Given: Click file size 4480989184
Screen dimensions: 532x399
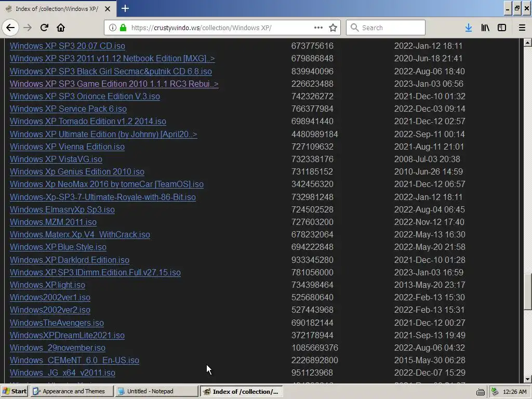Looking at the screenshot, I should (x=314, y=135).
